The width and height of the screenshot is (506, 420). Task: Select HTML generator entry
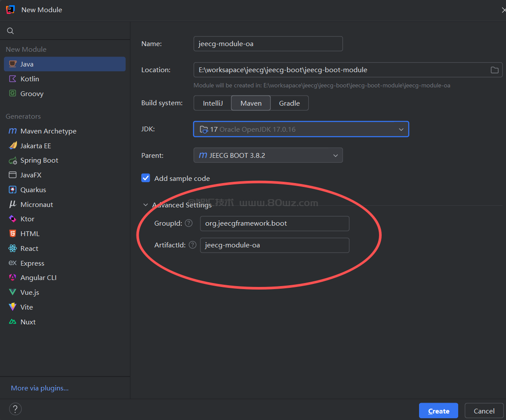coord(64,233)
